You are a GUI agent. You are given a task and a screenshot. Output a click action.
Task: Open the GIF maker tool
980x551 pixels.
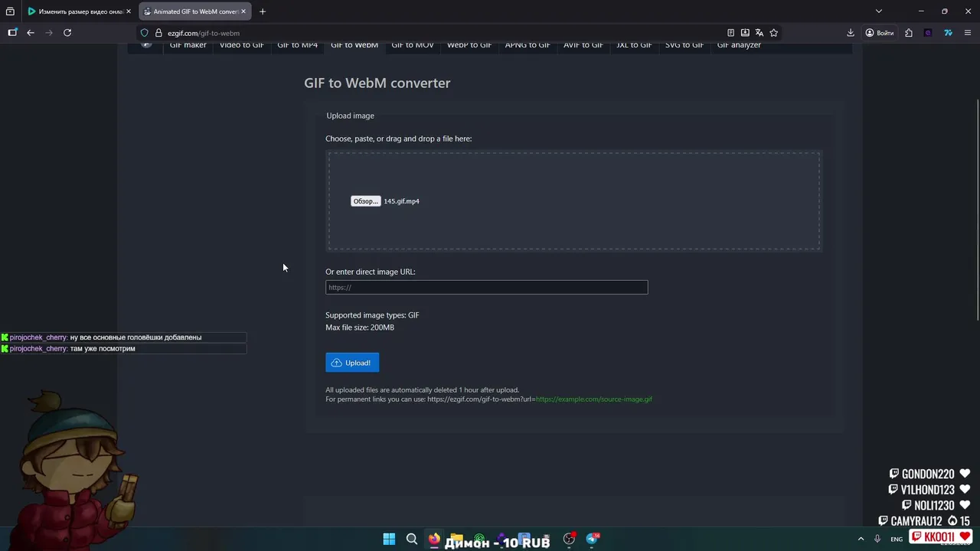coord(188,46)
